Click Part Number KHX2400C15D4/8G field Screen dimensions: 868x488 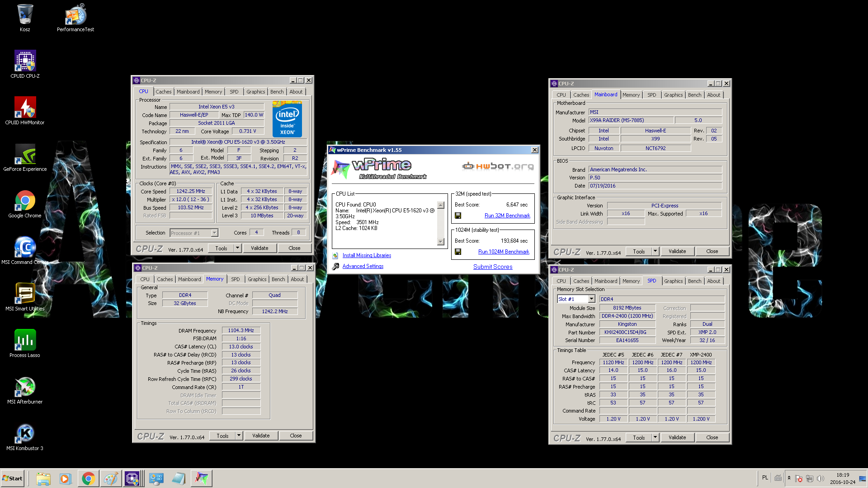[x=627, y=333]
